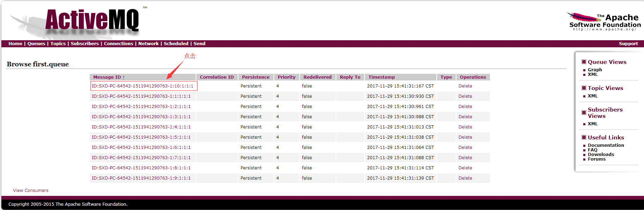Open the Connections page

tap(118, 43)
